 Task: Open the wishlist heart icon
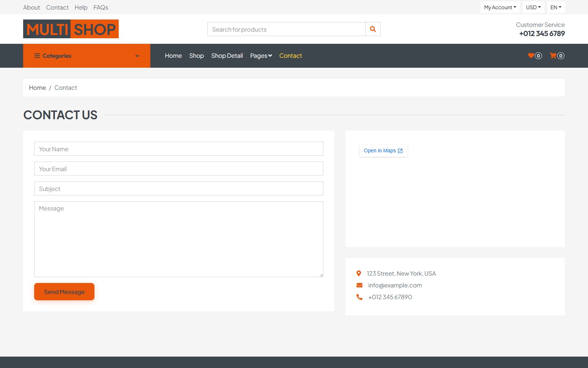click(x=531, y=56)
